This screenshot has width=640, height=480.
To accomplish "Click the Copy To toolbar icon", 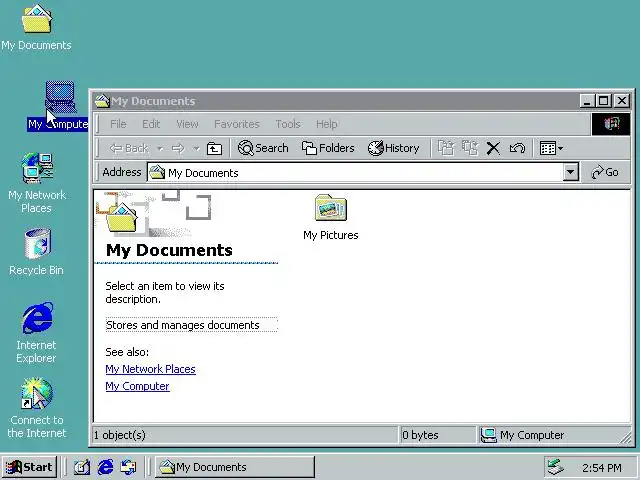I will [470, 148].
